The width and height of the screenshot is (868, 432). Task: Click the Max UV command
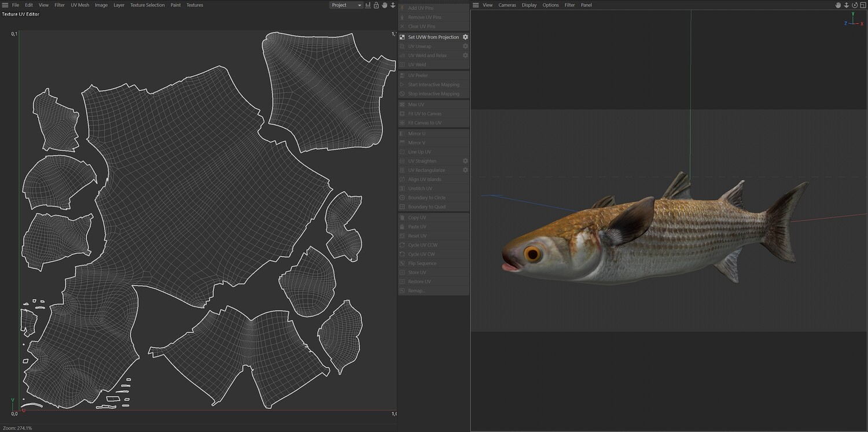point(433,105)
